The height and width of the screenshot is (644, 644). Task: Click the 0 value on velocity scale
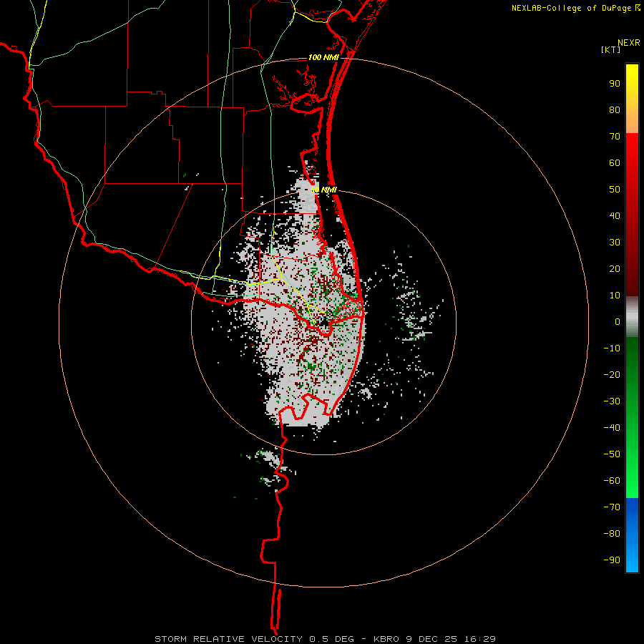tap(618, 321)
